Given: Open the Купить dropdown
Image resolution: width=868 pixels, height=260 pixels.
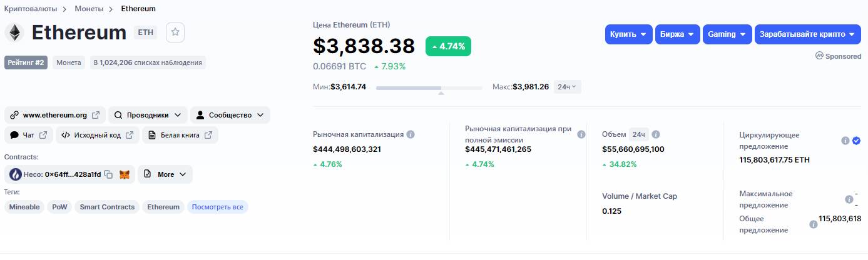Looking at the screenshot, I should click(x=628, y=34).
